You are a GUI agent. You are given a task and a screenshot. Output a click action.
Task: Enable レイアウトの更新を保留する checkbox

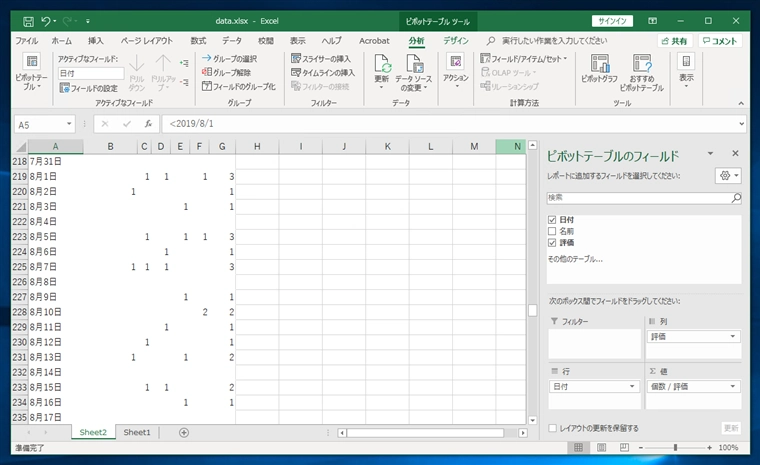(553, 428)
